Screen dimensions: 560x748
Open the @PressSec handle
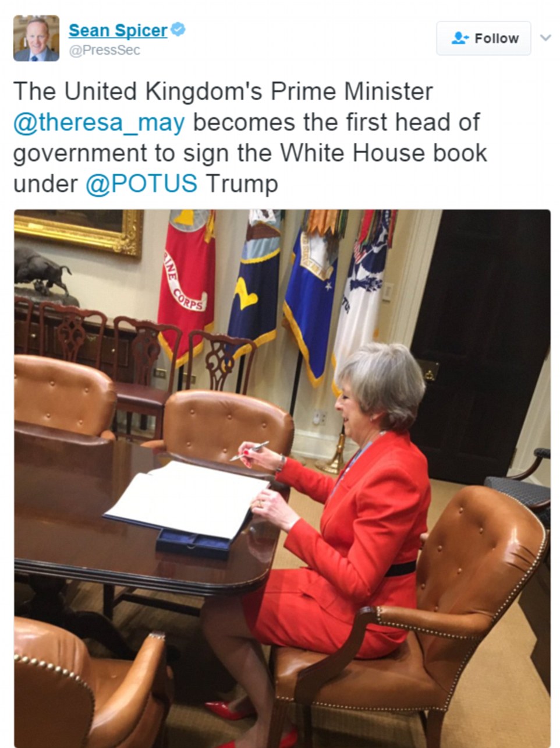pyautogui.click(x=105, y=51)
